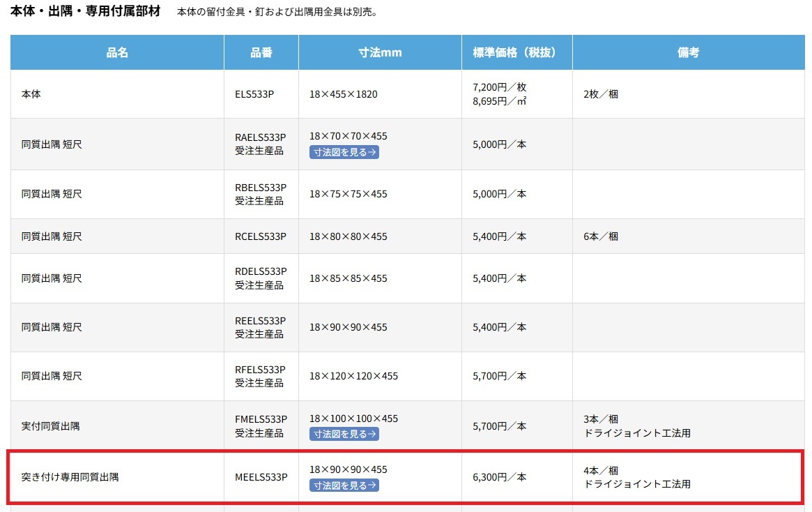812x512 pixels.
Task: Click the 品名 column header
Action: pos(117,52)
